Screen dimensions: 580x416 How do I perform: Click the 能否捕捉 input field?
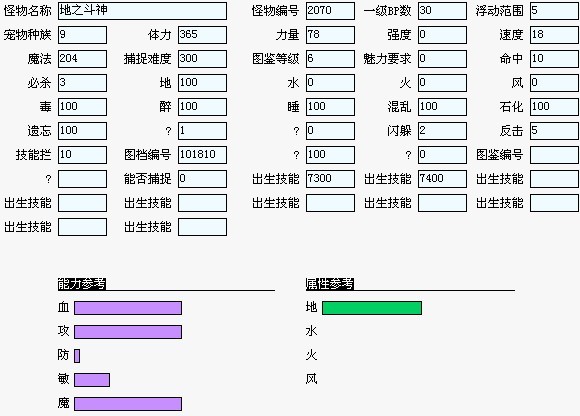point(202,179)
